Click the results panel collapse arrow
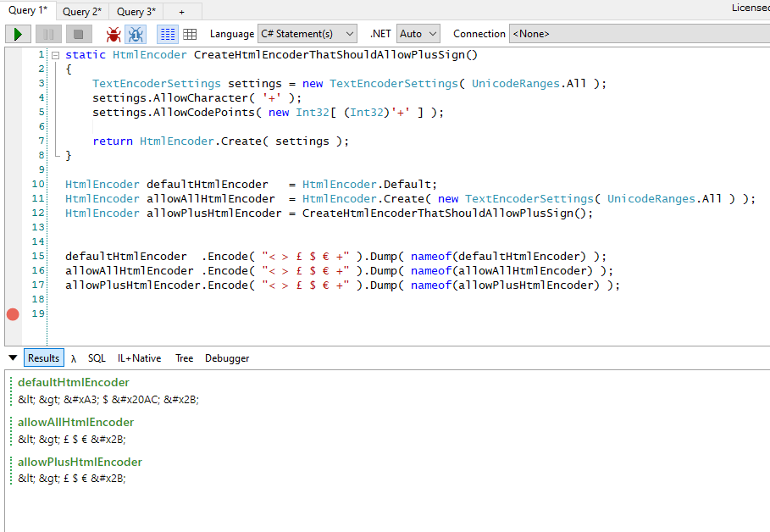Screen dimensions: 770x532 point(12,357)
